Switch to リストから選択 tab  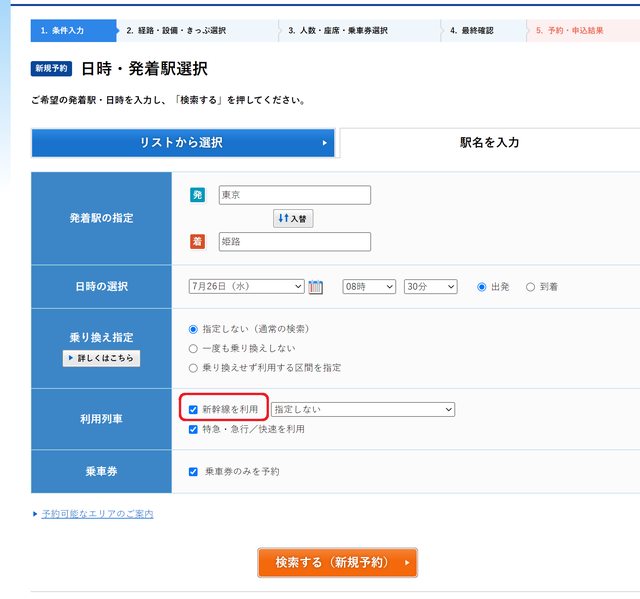[182, 143]
